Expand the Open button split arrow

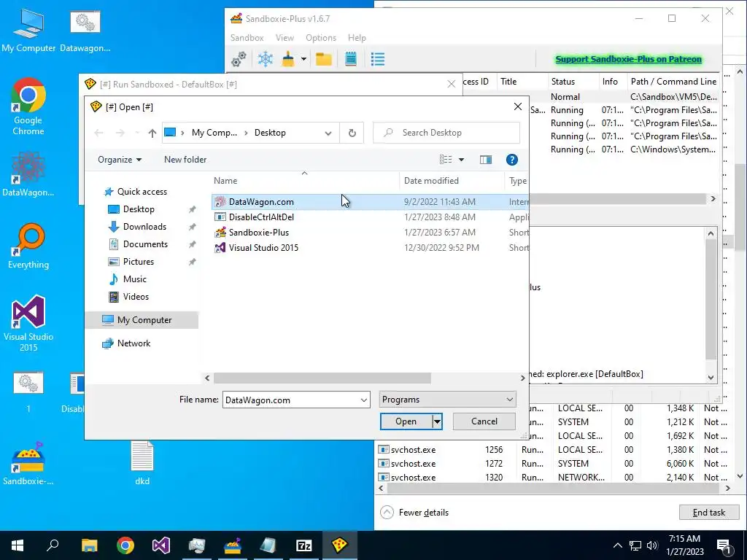[x=438, y=421]
